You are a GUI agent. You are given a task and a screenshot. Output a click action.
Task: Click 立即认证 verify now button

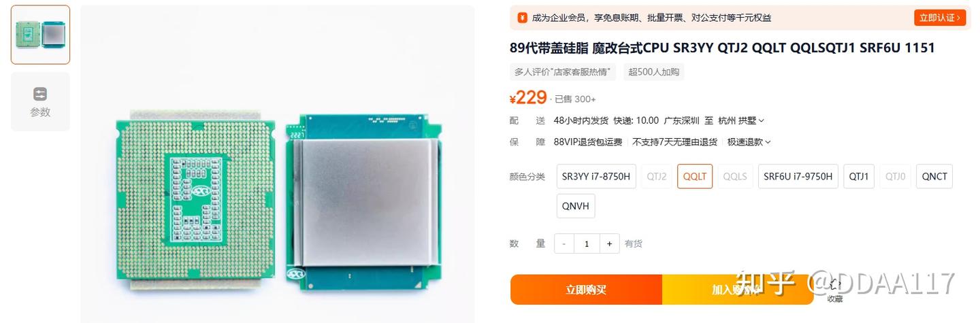click(940, 18)
